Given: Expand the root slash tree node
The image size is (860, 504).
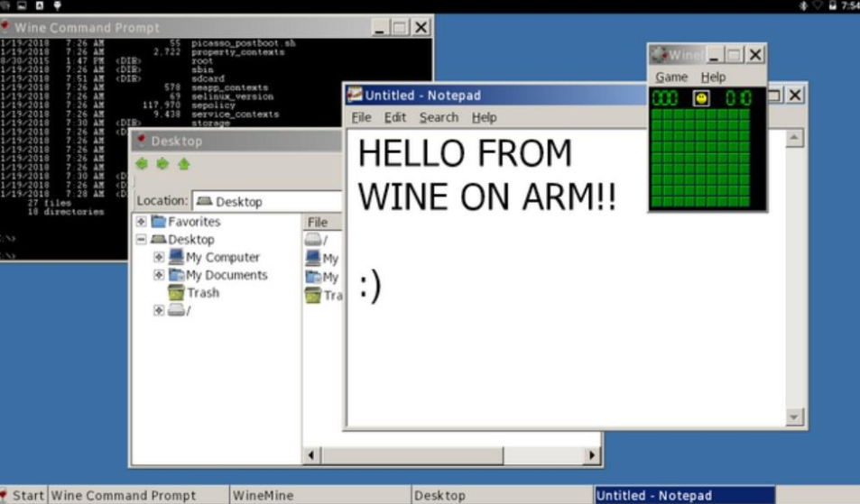Looking at the screenshot, I should (159, 310).
